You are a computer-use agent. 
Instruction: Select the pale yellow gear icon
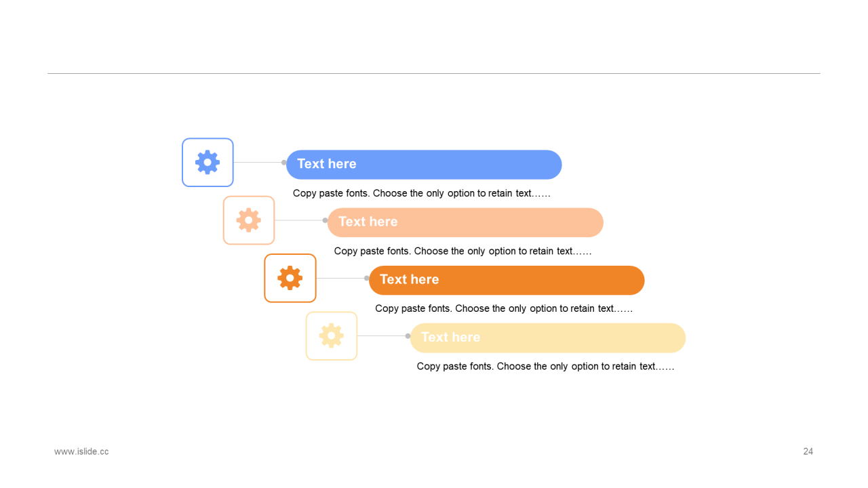point(332,335)
